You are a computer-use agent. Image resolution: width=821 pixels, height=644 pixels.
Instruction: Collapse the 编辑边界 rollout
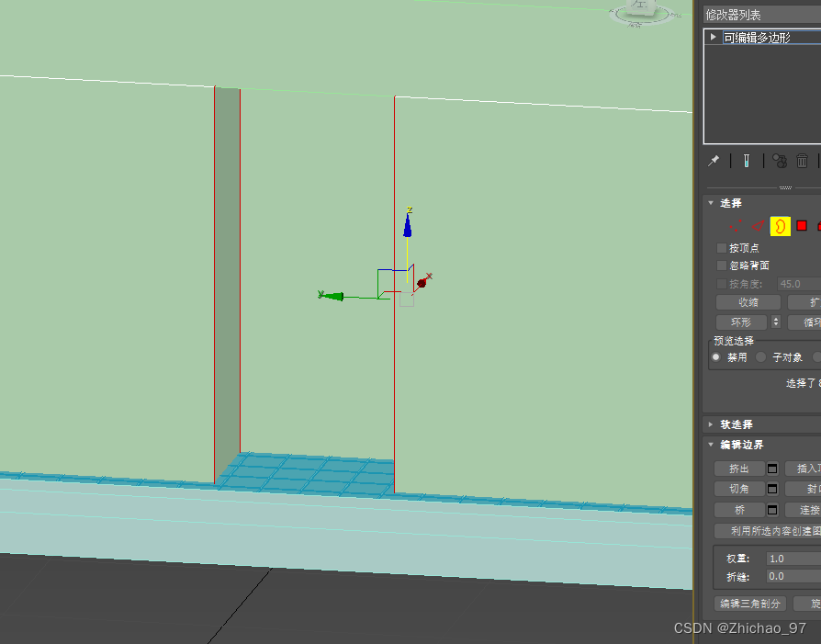pos(711,445)
